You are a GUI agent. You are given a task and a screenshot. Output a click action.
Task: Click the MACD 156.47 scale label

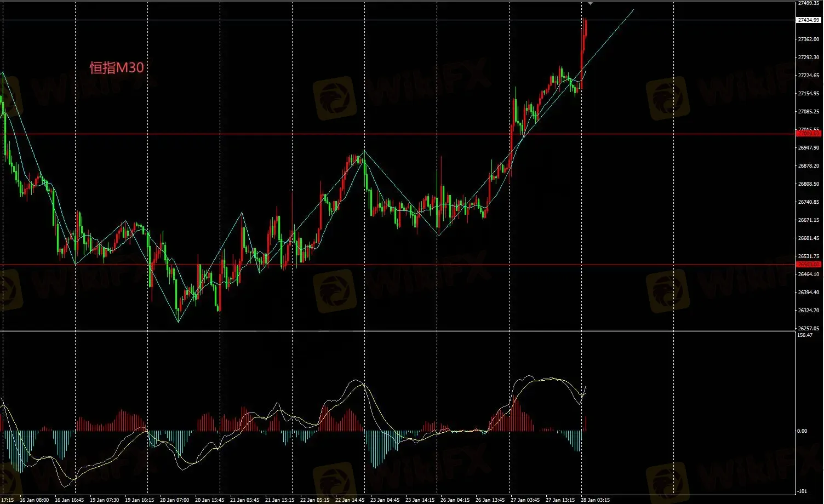[x=805, y=335]
